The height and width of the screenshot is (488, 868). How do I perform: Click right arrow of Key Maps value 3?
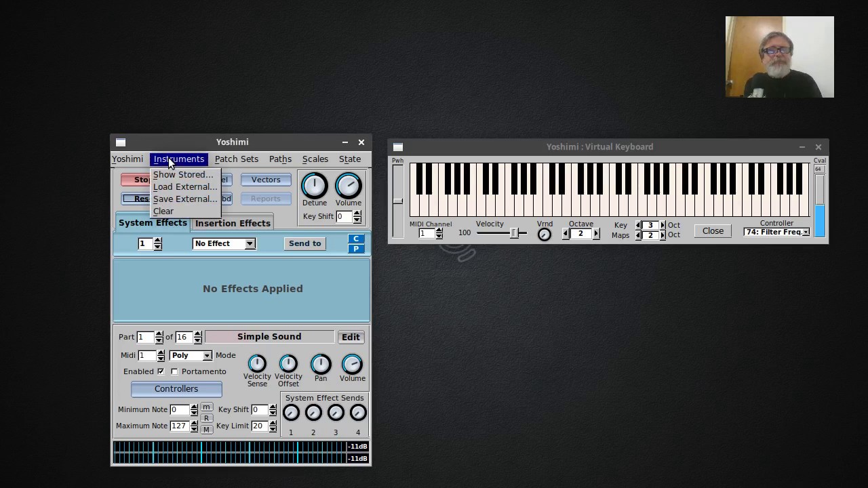click(663, 225)
